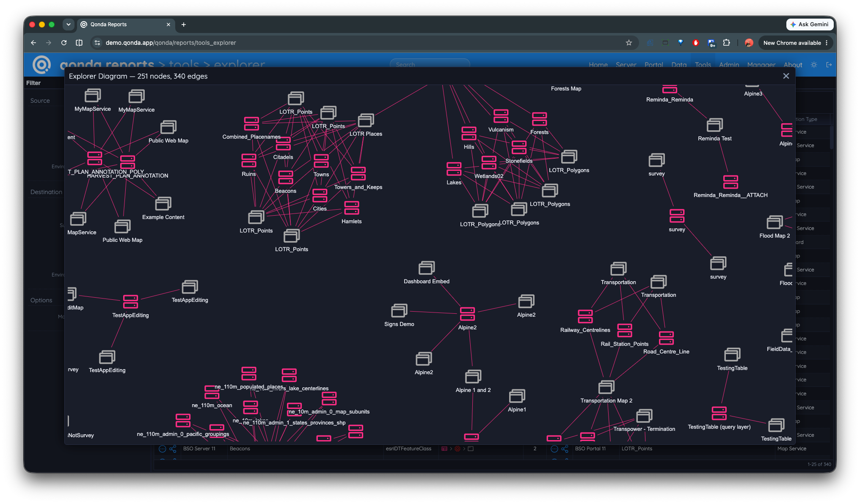
Task: Select the Towers_and_Keeps layer node
Action: coord(358,174)
